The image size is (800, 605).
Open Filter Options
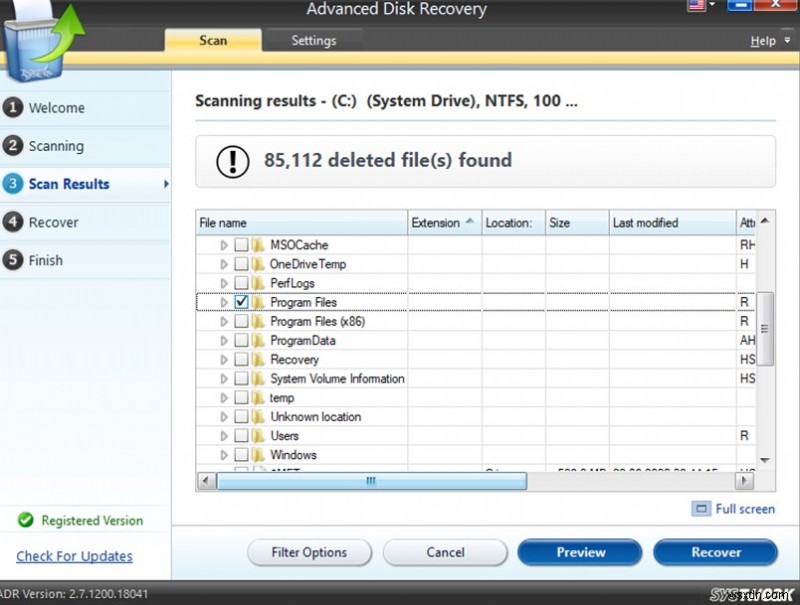click(x=310, y=552)
